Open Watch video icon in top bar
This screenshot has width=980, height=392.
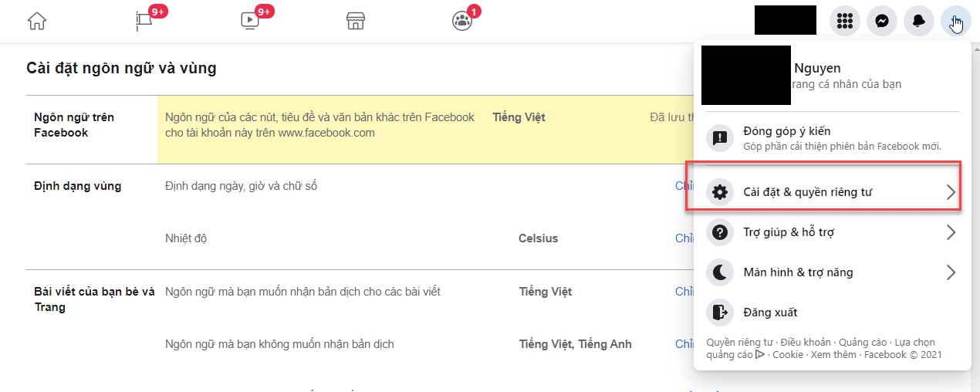pyautogui.click(x=250, y=21)
